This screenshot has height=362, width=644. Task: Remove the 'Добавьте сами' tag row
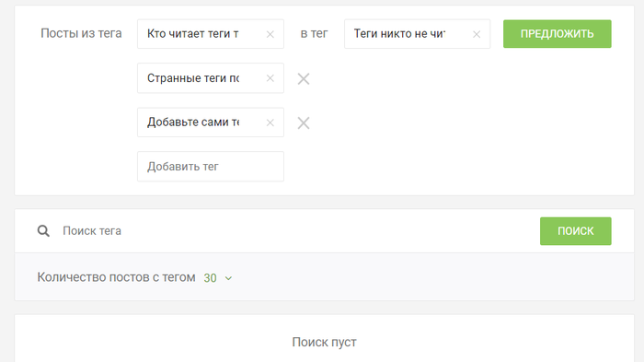coord(304,123)
